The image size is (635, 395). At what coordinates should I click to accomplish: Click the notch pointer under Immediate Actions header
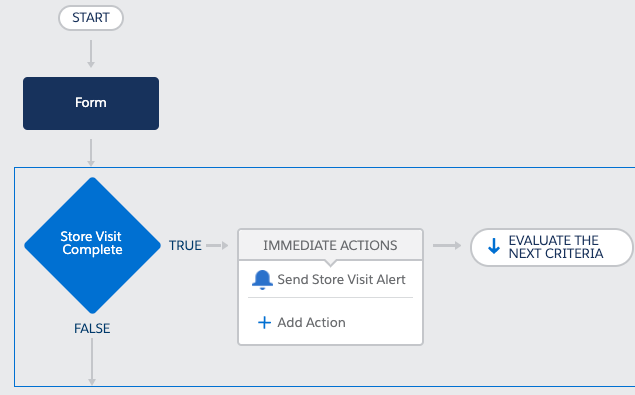coord(330,263)
